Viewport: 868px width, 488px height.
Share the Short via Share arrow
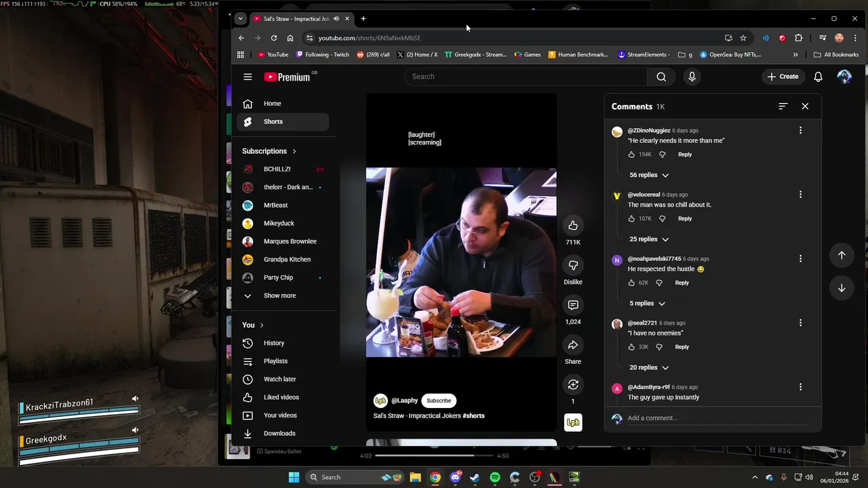[573, 345]
